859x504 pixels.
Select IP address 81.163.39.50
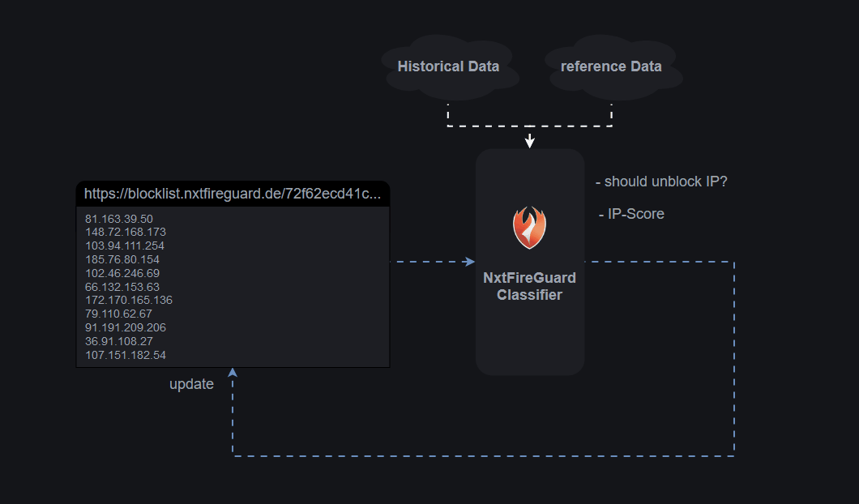click(x=119, y=218)
